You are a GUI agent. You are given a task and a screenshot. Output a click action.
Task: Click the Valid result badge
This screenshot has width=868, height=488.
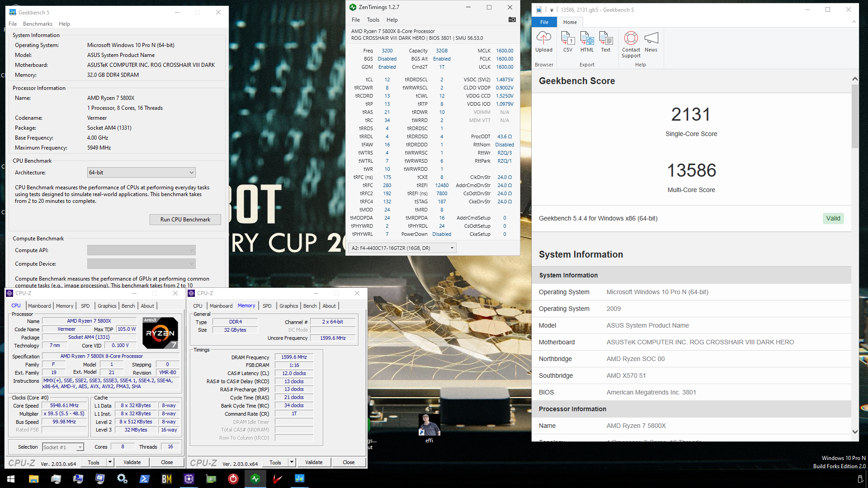tap(833, 219)
